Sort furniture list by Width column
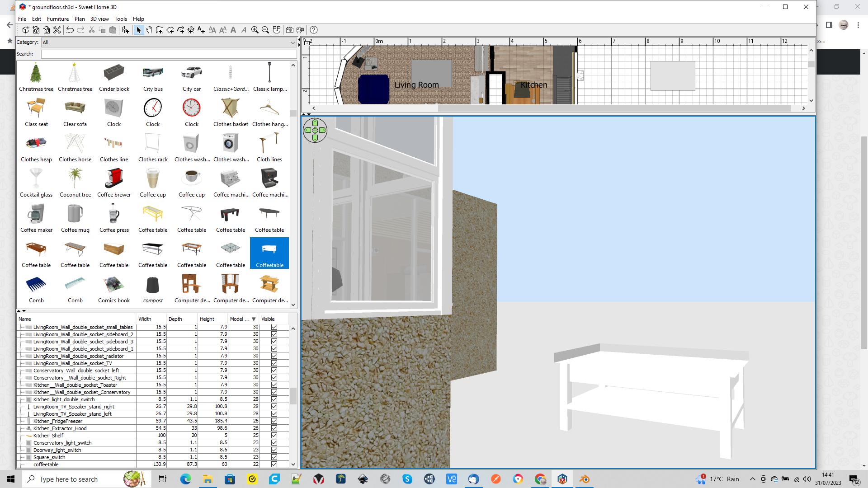The width and height of the screenshot is (868, 488). pos(151,319)
